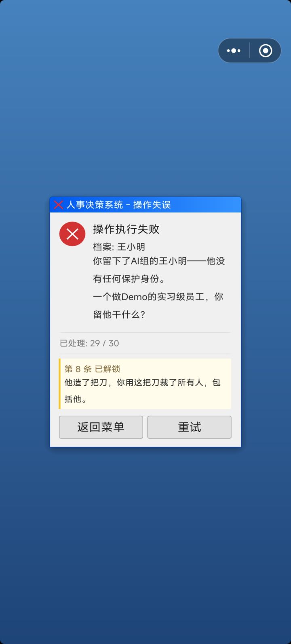The image size is (291, 644).
Task: Return to menu with 返回菜单 button
Action: [101, 427]
